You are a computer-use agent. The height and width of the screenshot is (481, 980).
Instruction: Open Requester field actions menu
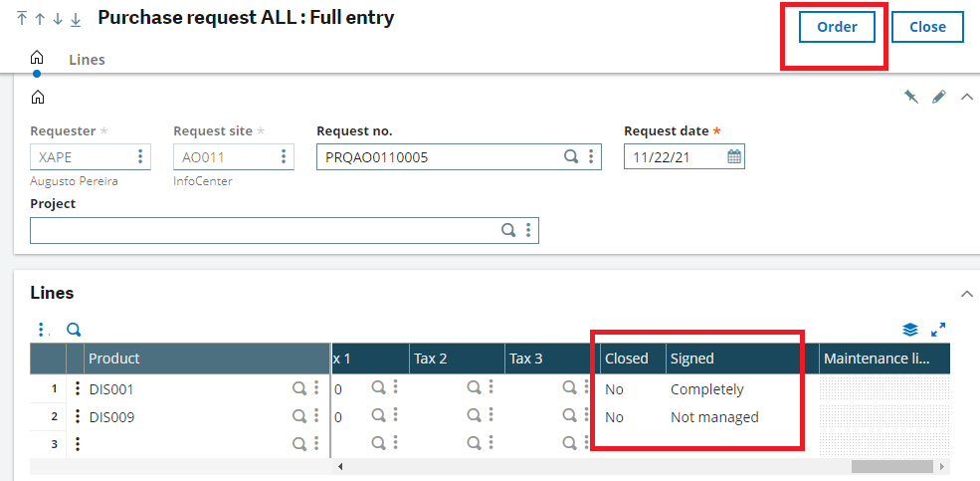pos(140,156)
